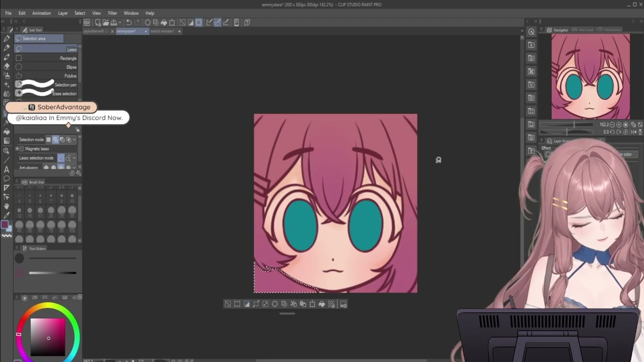Click the Save icon in command bar
The width and height of the screenshot is (644, 362).
[114, 22]
